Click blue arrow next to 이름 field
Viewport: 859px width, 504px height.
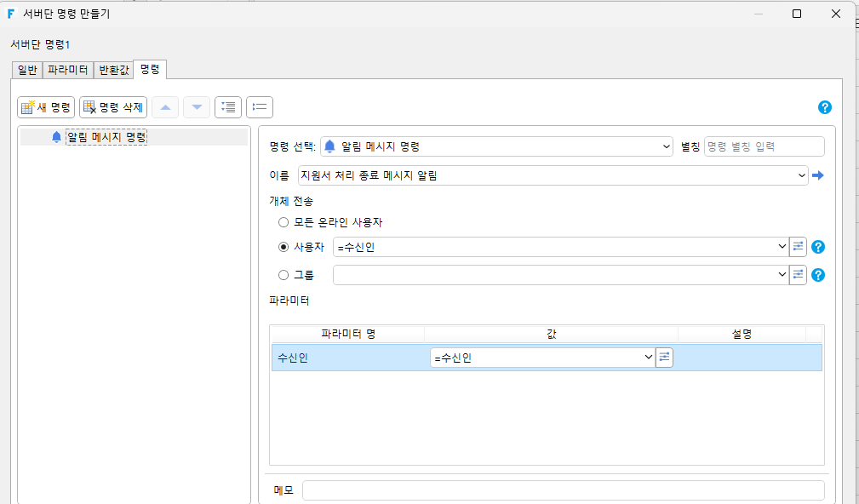(x=818, y=176)
